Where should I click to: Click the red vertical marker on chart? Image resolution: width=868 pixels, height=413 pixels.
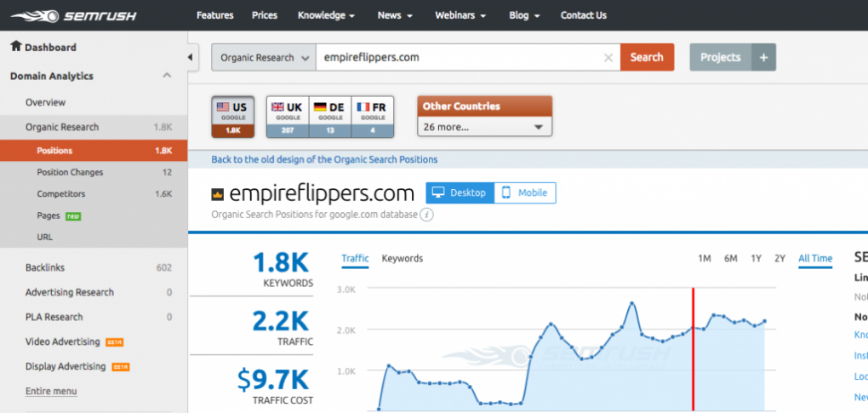point(693,349)
